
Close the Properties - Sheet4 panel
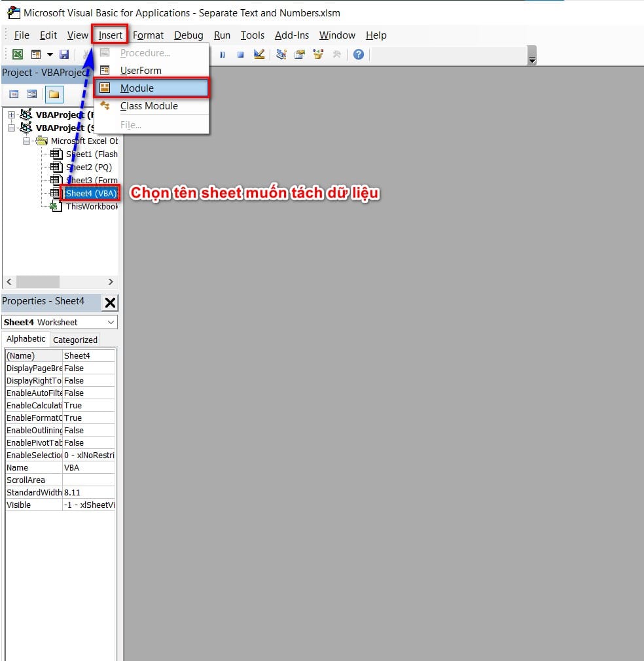click(x=110, y=302)
